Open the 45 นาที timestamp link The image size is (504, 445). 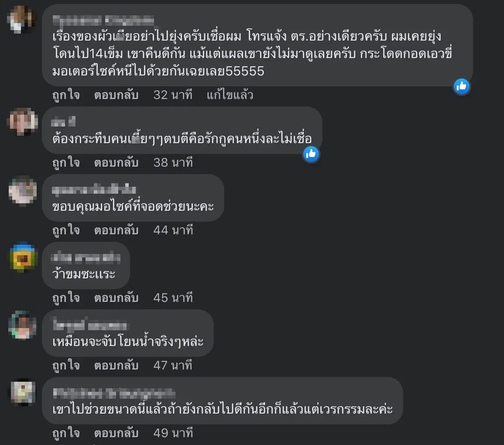173,298
